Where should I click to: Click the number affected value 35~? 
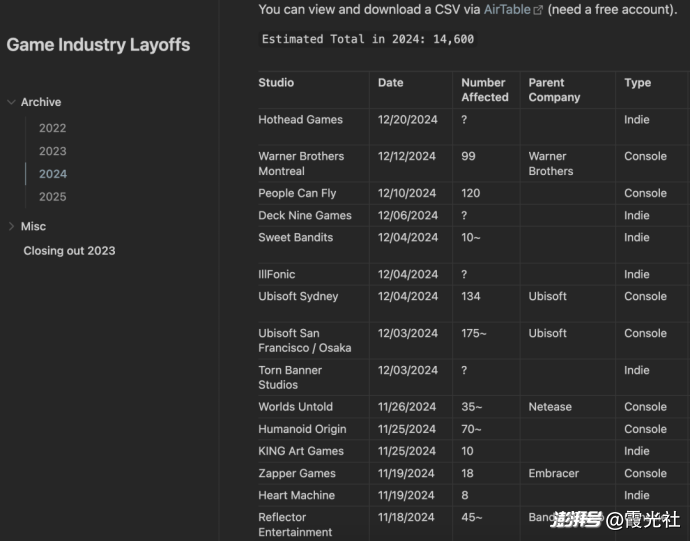(472, 407)
